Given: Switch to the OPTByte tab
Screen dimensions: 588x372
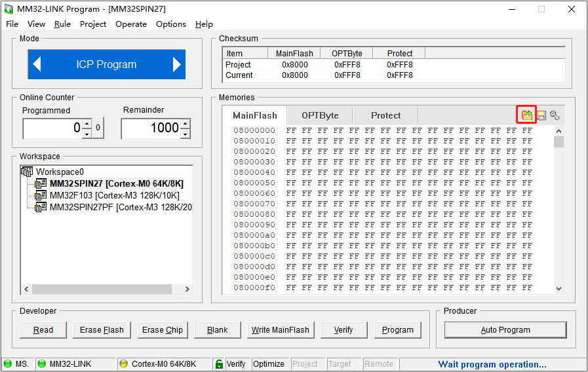Looking at the screenshot, I should 320,115.
